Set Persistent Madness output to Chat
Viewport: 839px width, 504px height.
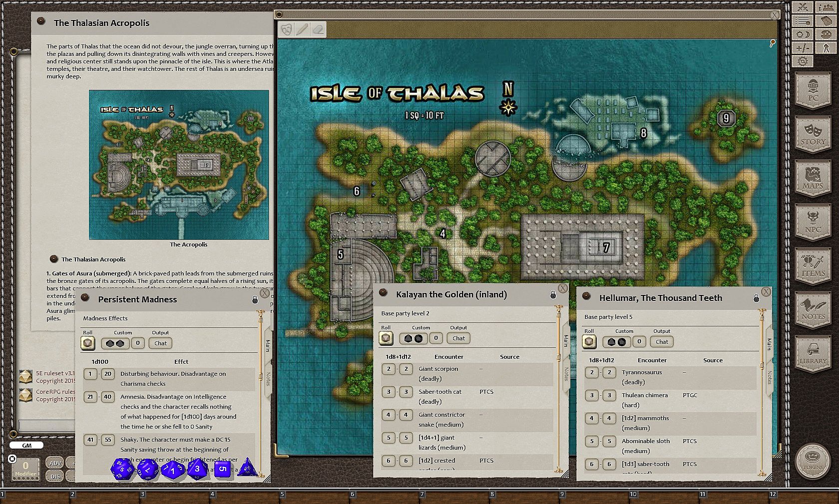161,343
